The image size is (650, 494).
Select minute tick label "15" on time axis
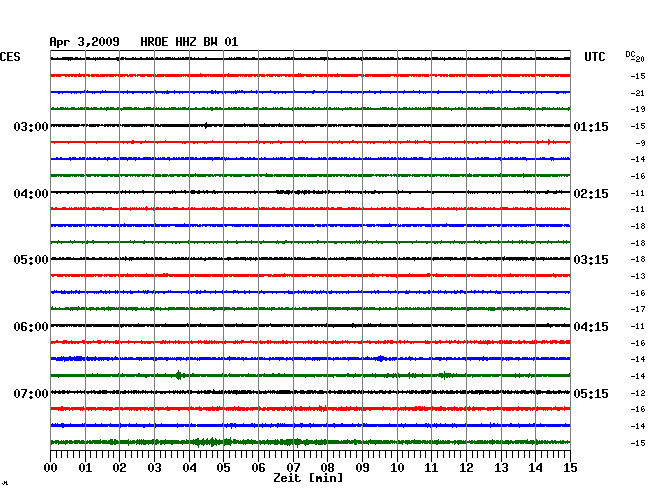coord(570,468)
